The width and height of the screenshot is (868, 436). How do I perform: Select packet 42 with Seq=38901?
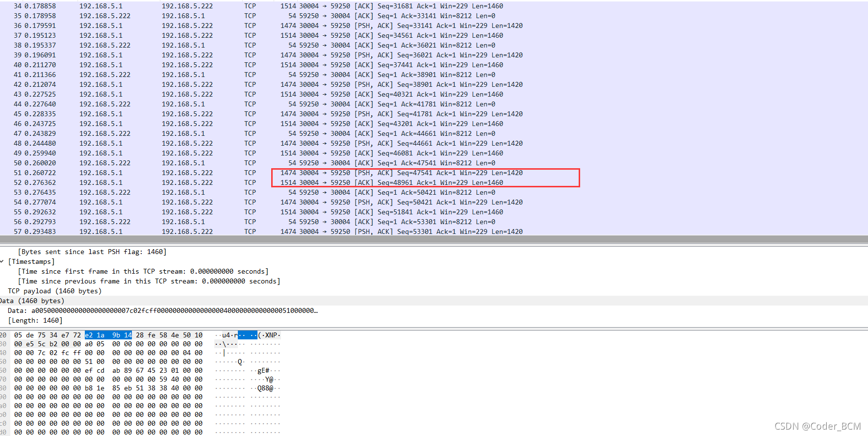(434, 84)
